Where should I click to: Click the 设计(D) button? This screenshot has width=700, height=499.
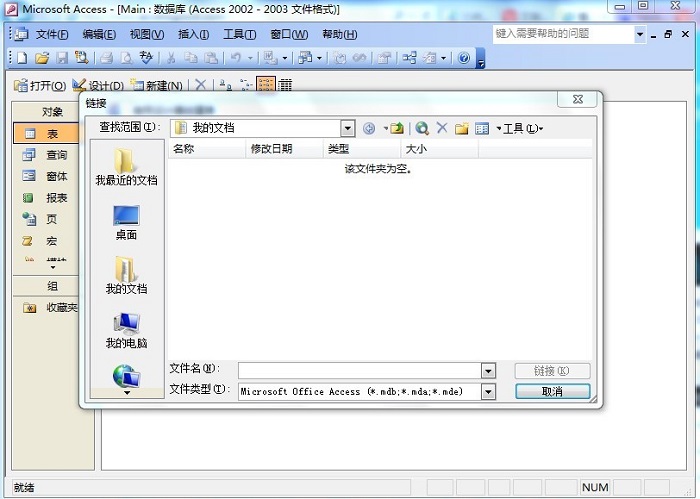click(x=98, y=85)
